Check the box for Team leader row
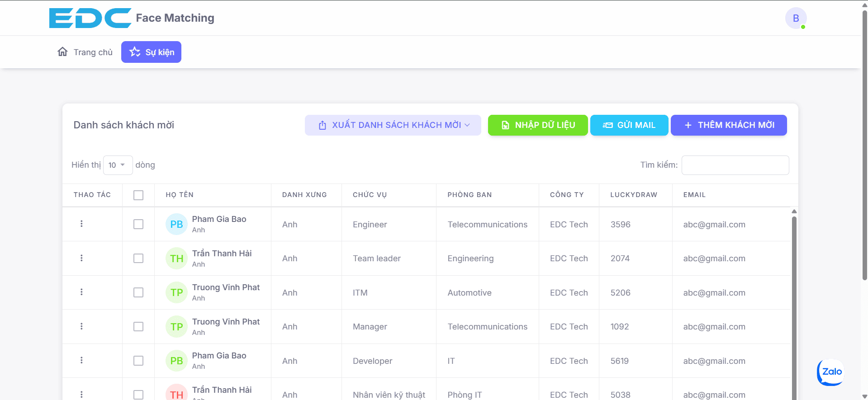868x400 pixels. pyautogui.click(x=138, y=258)
